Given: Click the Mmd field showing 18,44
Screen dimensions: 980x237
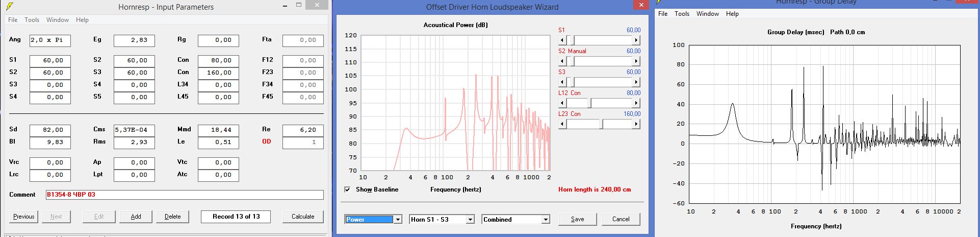Looking at the screenshot, I should (218, 130).
